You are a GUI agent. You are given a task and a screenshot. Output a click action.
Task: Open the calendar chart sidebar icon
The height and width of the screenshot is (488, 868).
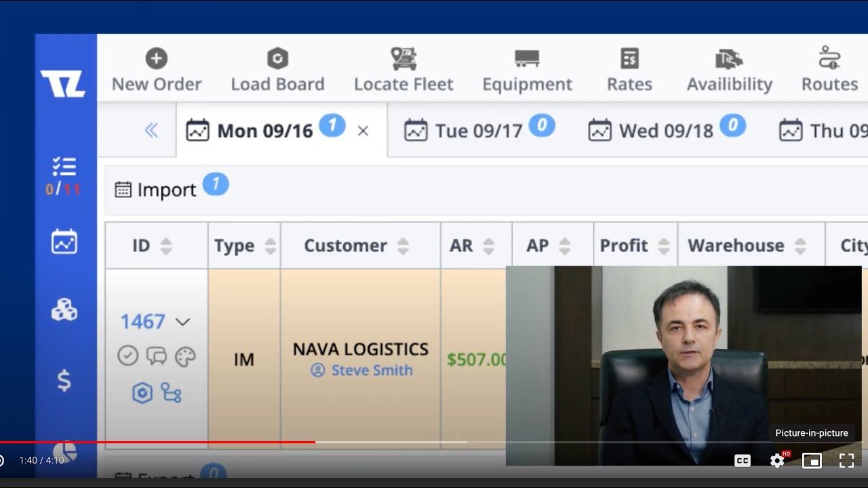pyautogui.click(x=64, y=242)
